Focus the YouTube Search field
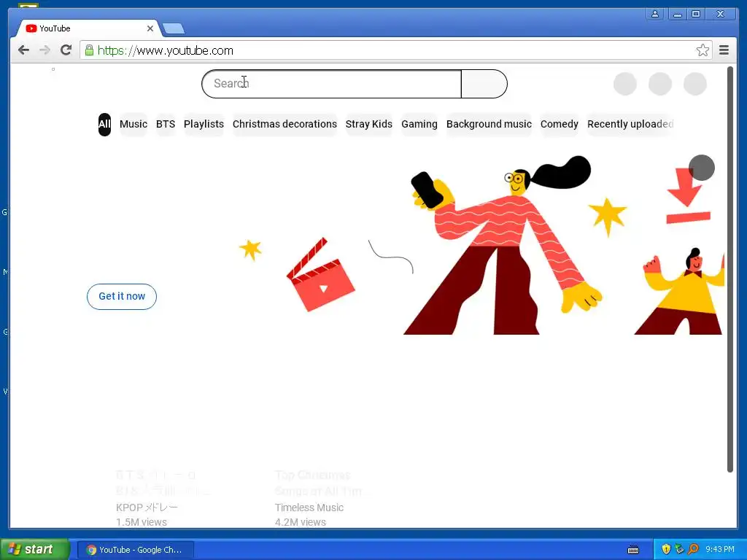This screenshot has width=747, height=560. tap(332, 84)
